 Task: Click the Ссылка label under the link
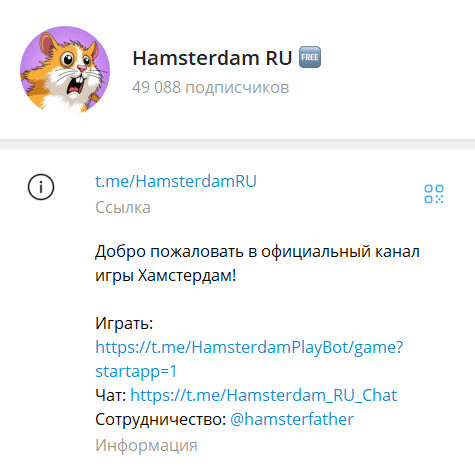pyautogui.click(x=123, y=207)
